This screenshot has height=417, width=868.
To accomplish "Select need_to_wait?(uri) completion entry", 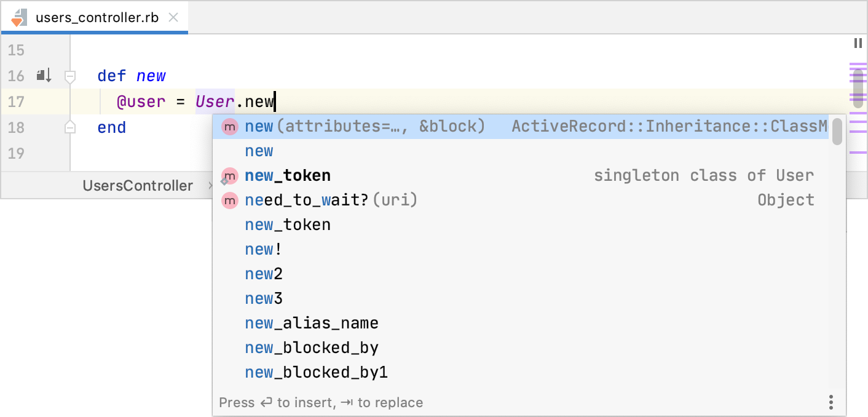I will coord(331,201).
